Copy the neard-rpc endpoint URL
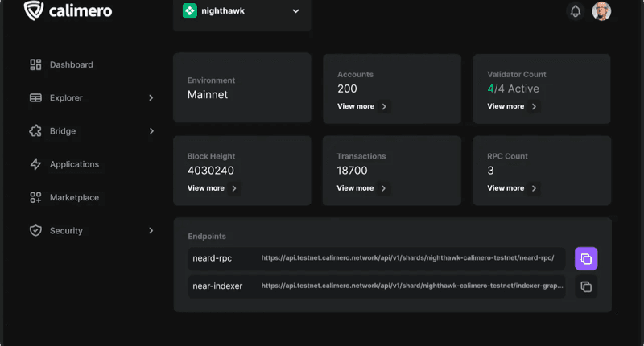Screen dimensions: 644x346 tap(586, 258)
